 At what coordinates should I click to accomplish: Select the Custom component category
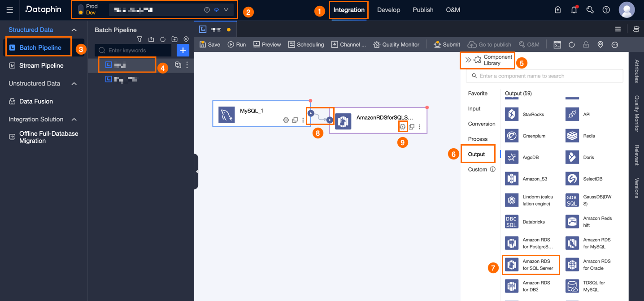point(478,169)
